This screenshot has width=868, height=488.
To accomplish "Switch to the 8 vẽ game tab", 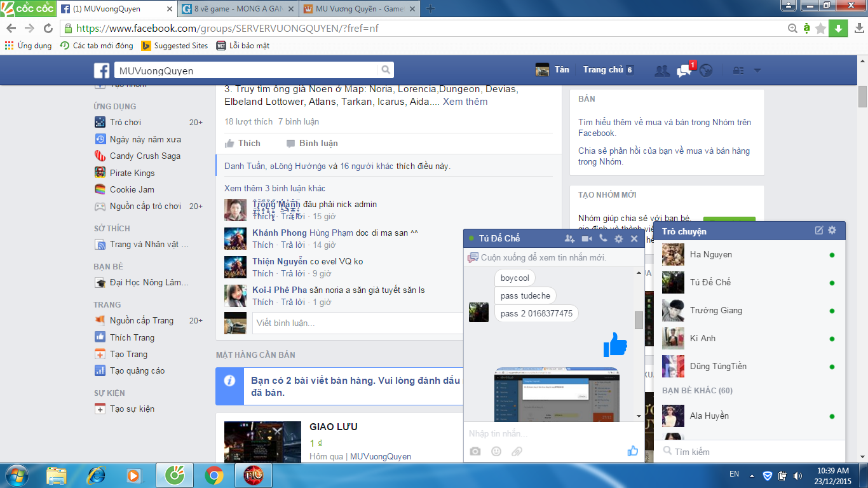I will click(237, 9).
